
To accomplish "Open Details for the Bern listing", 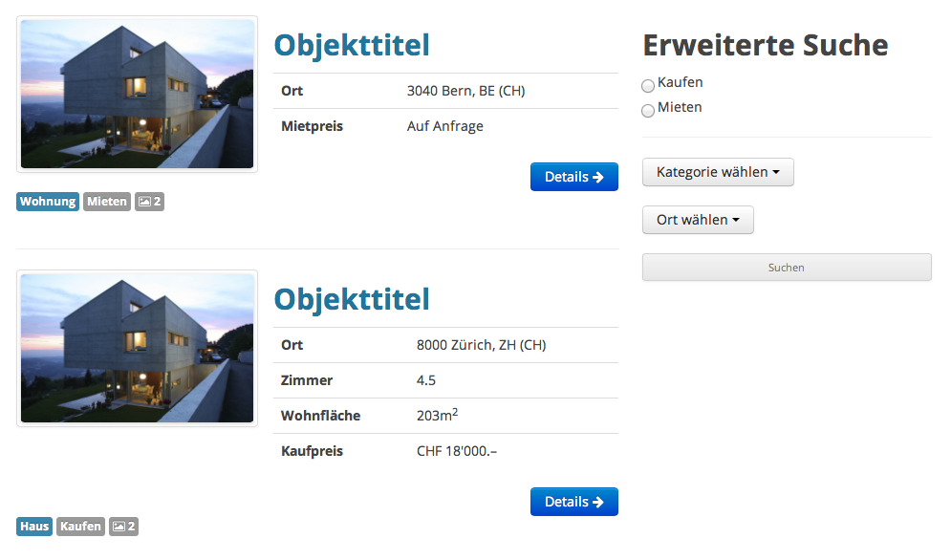I will point(574,177).
